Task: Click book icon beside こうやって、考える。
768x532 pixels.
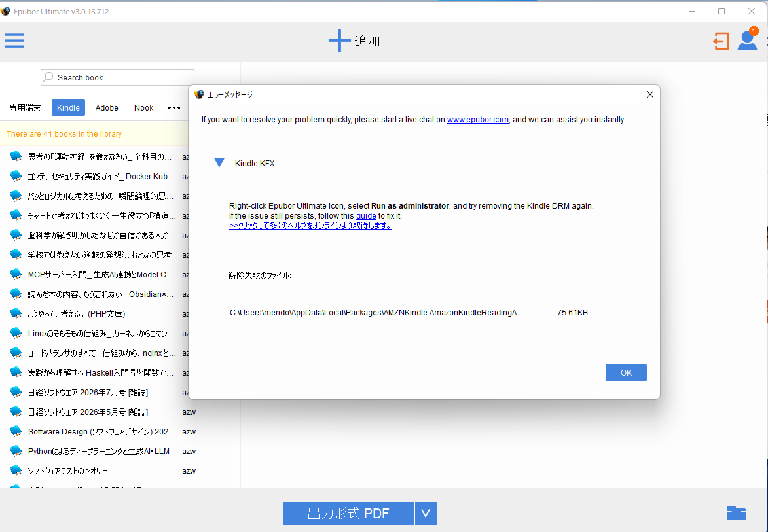Action: tap(16, 313)
